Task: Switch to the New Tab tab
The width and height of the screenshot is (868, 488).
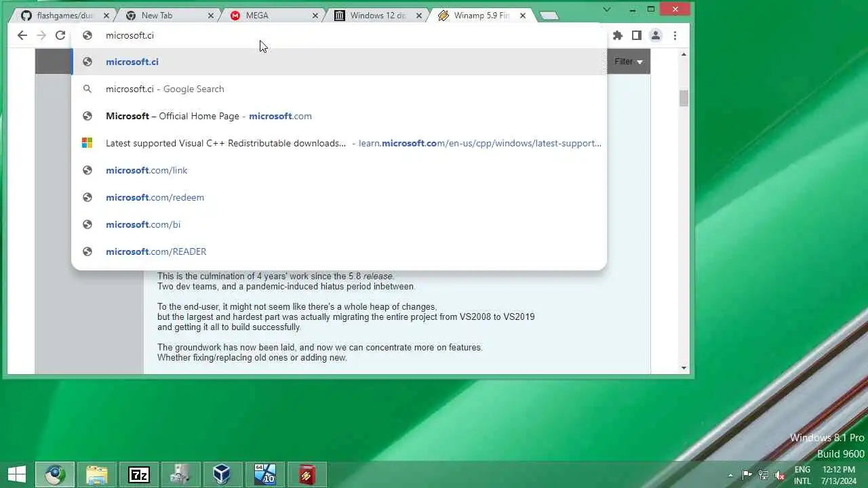Action: click(x=170, y=15)
